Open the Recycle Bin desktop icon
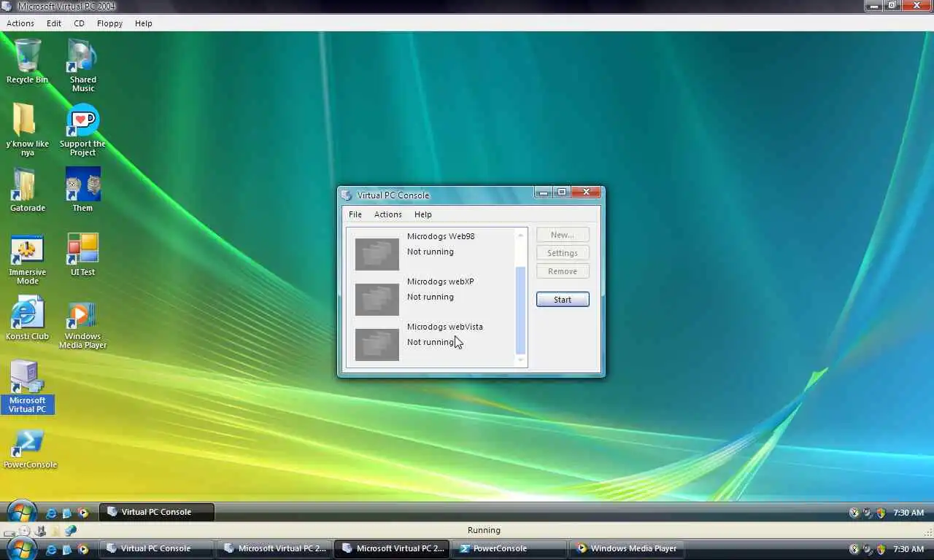Viewport: 934px width, 560px height. point(28,62)
